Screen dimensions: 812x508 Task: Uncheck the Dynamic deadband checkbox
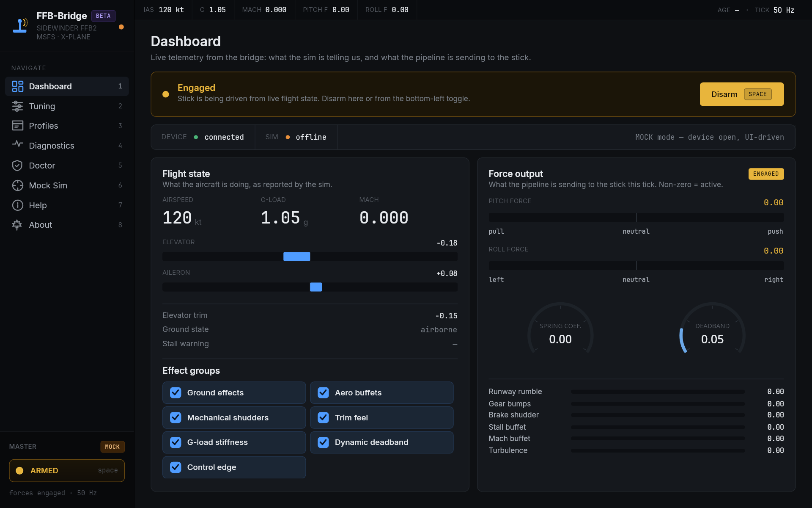click(324, 442)
